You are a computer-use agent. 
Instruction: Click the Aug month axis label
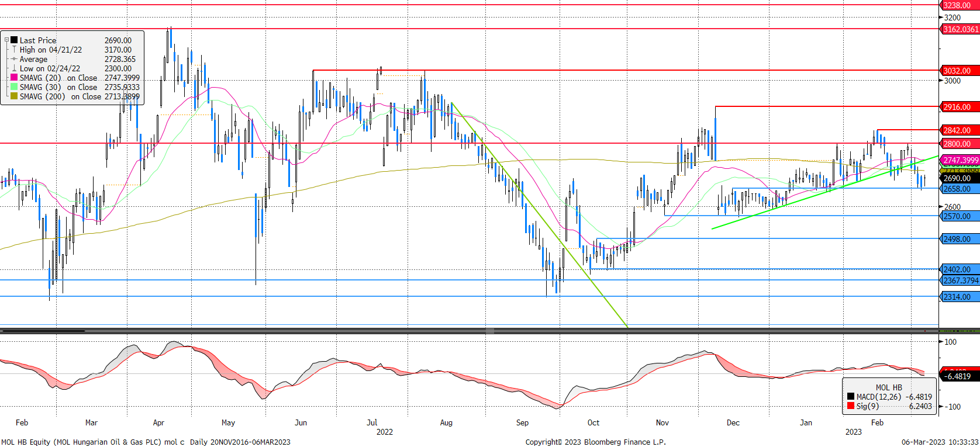point(446,422)
